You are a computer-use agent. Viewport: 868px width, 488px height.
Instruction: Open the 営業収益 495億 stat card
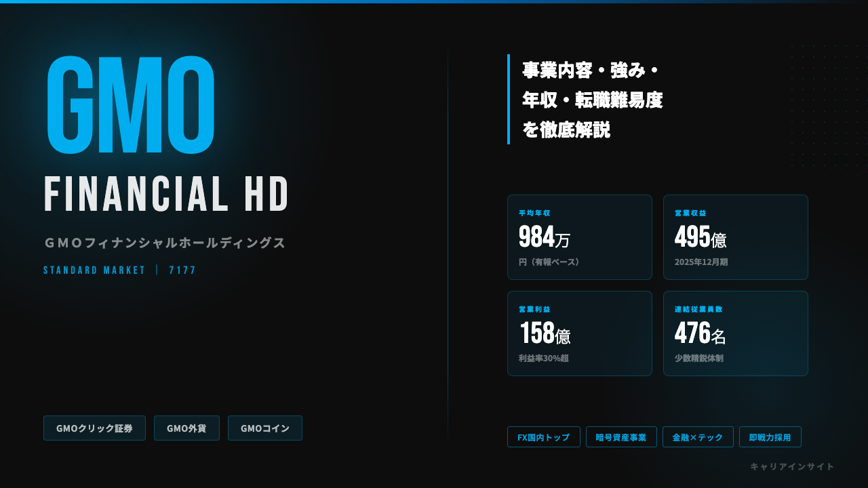[x=736, y=237]
